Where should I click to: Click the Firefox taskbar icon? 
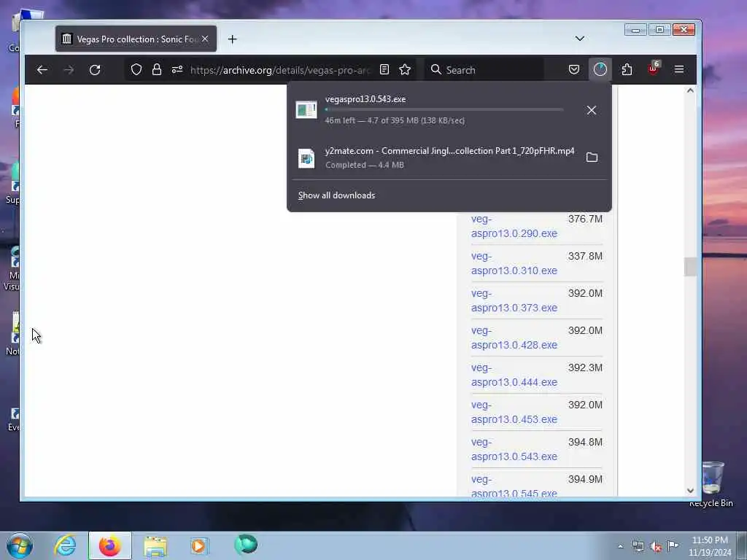(109, 545)
